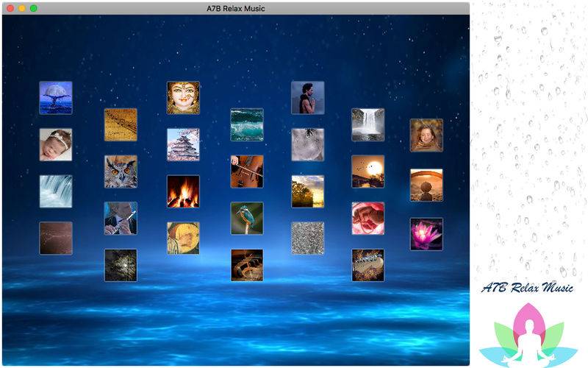This screenshot has height=368, width=588.
Task: Select the praying man in profile thumbnail
Action: (x=308, y=98)
